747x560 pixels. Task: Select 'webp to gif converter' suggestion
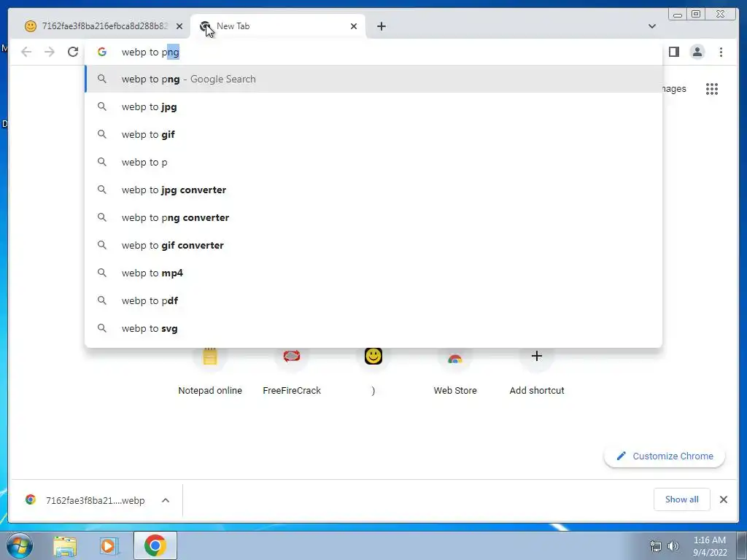point(373,245)
